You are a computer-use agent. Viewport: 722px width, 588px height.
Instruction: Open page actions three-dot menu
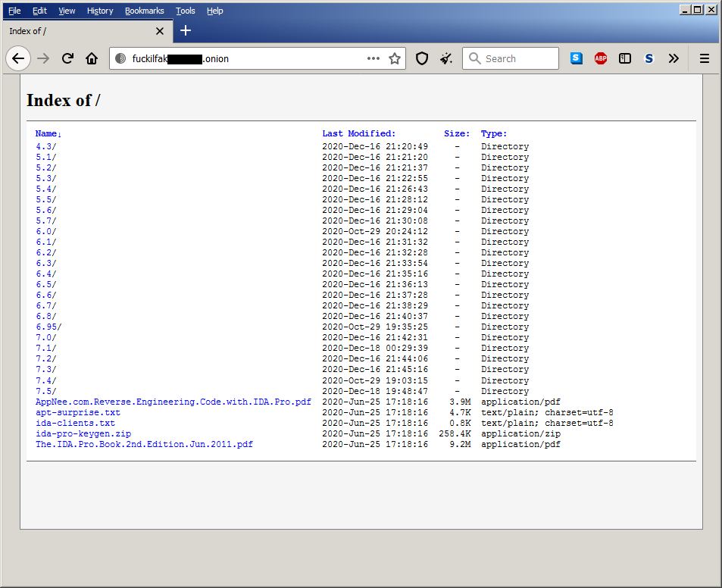(374, 58)
